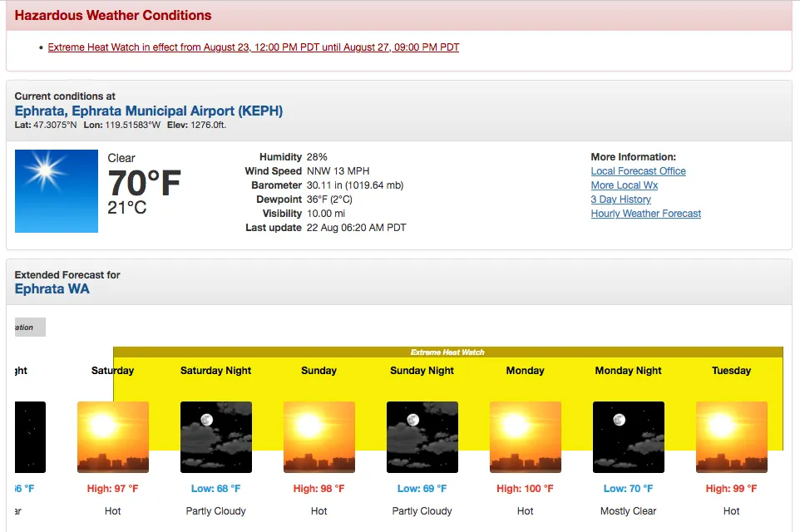Click Monday Night mostly clear moon icon

click(629, 436)
